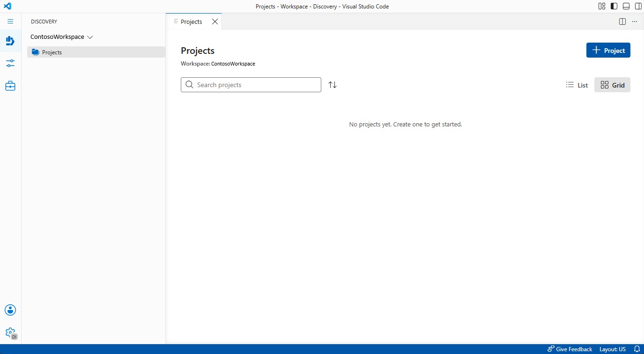The image size is (644, 354).
Task: Open the Manage gear menu
Action: coord(10,333)
